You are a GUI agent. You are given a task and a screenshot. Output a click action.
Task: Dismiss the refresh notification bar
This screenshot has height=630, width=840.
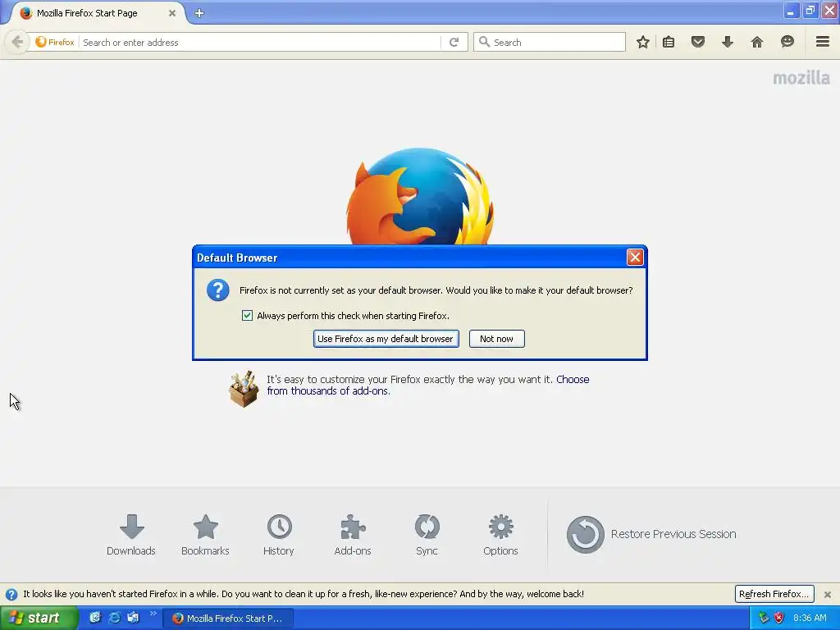click(x=827, y=594)
